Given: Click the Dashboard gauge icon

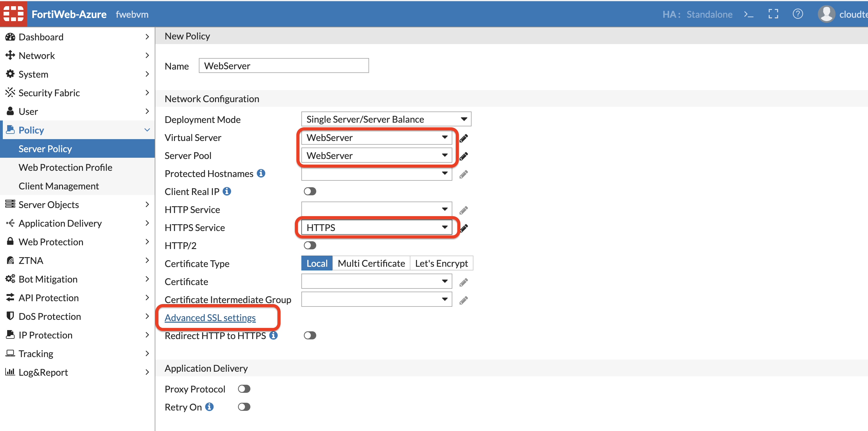Looking at the screenshot, I should tap(11, 37).
